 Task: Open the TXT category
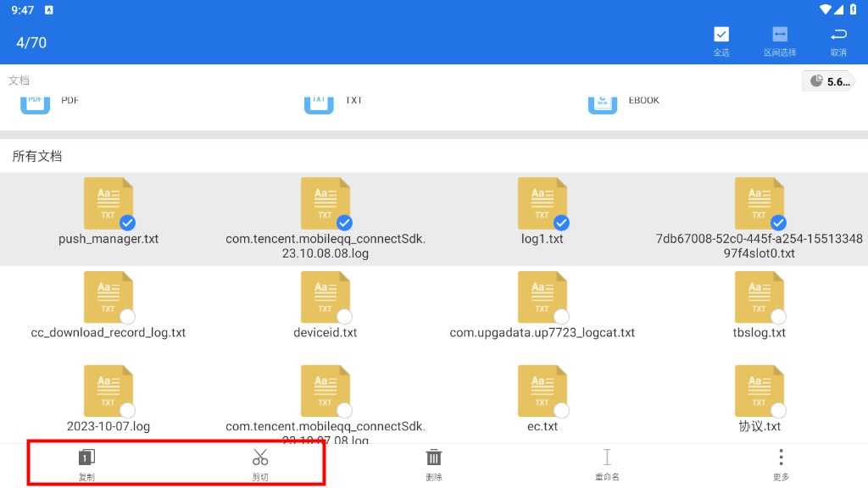320,101
